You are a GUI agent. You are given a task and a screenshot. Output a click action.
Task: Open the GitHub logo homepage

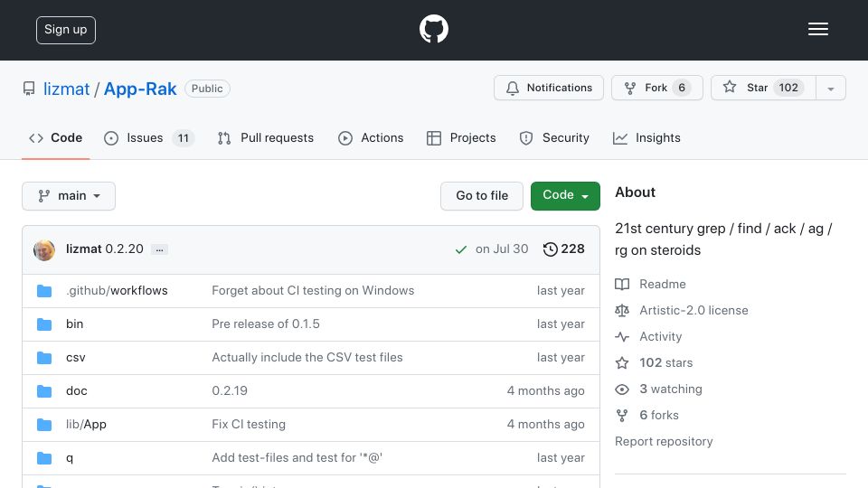[434, 29]
